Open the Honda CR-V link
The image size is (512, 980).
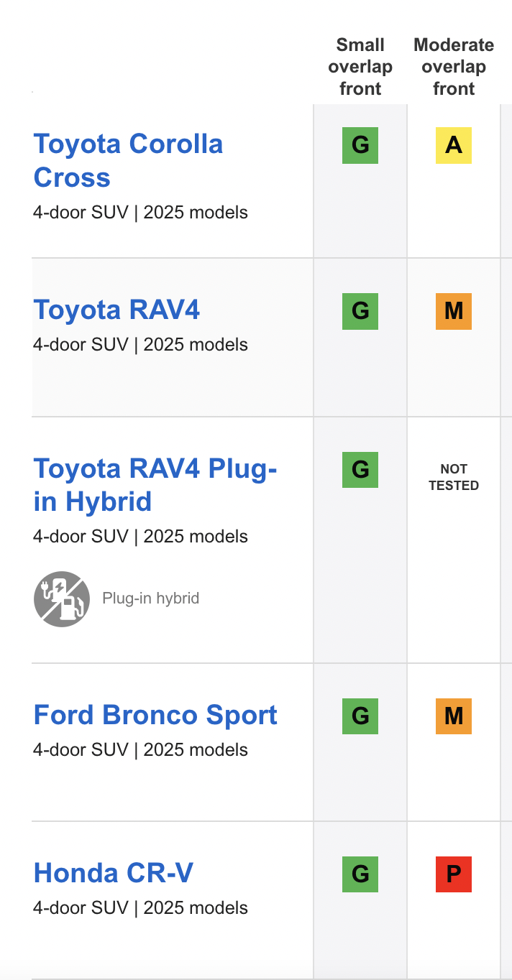click(114, 873)
